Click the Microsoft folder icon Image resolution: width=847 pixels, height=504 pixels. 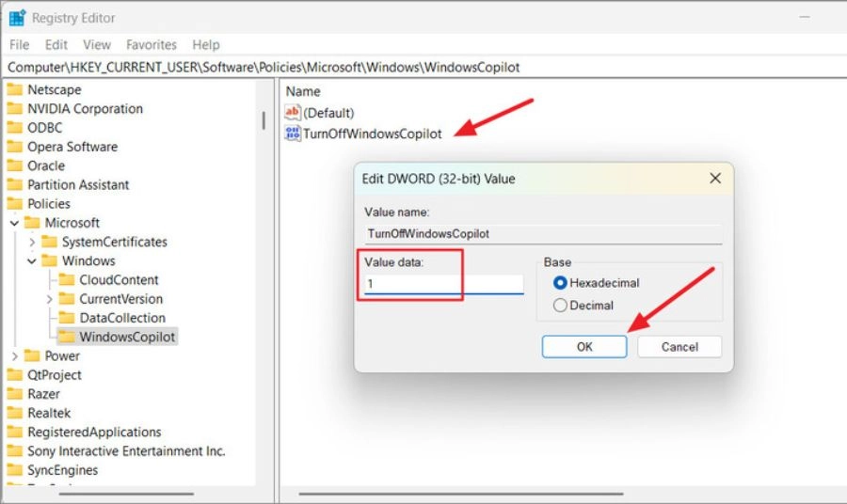[x=32, y=222]
